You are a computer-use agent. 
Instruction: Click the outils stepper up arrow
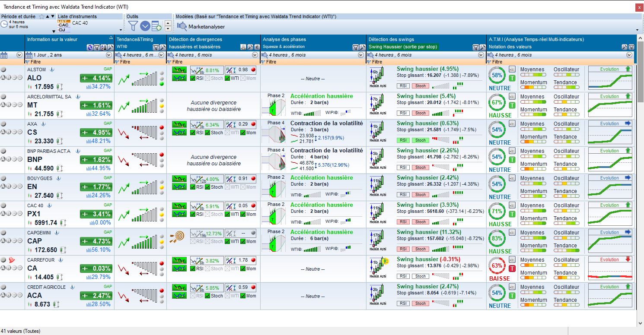click(168, 23)
